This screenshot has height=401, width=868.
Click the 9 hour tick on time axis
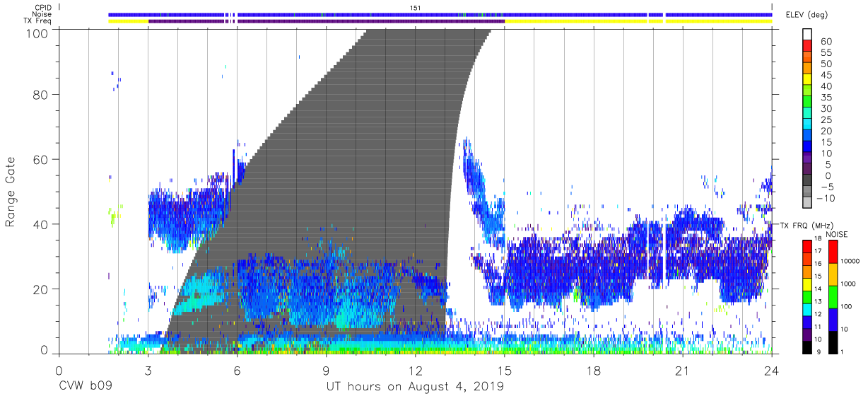click(x=326, y=371)
